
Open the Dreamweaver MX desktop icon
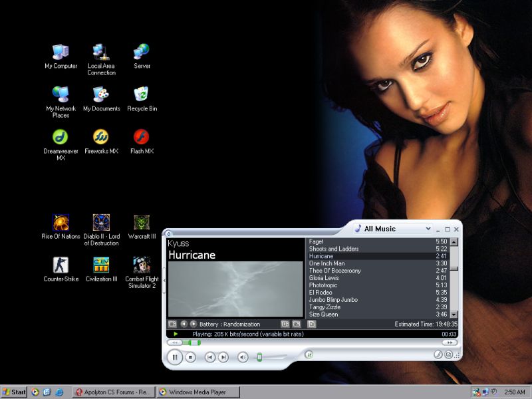[61, 137]
